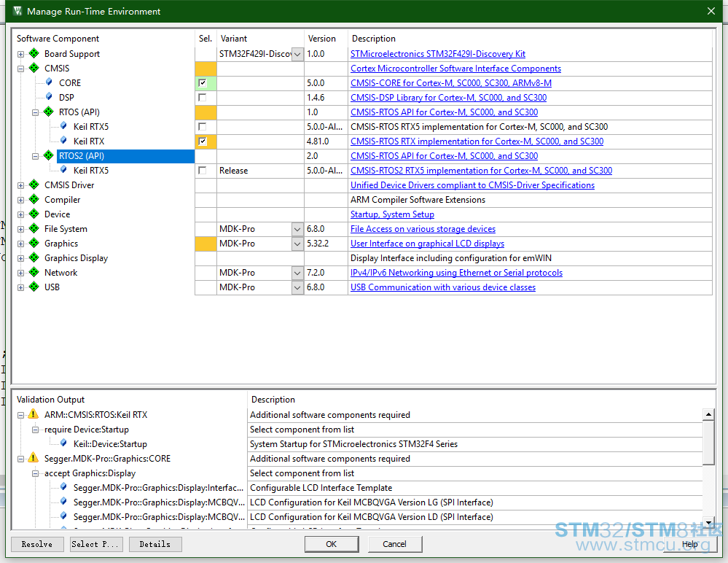Viewport: 728px width, 563px height.
Task: Click the Compiler group icon
Action: tap(34, 199)
